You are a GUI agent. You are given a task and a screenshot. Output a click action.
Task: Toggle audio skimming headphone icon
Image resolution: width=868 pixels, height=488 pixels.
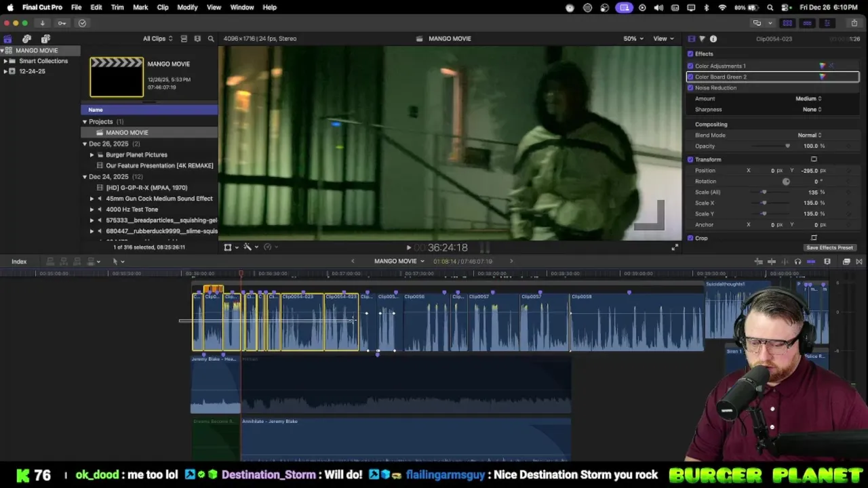coord(797,262)
